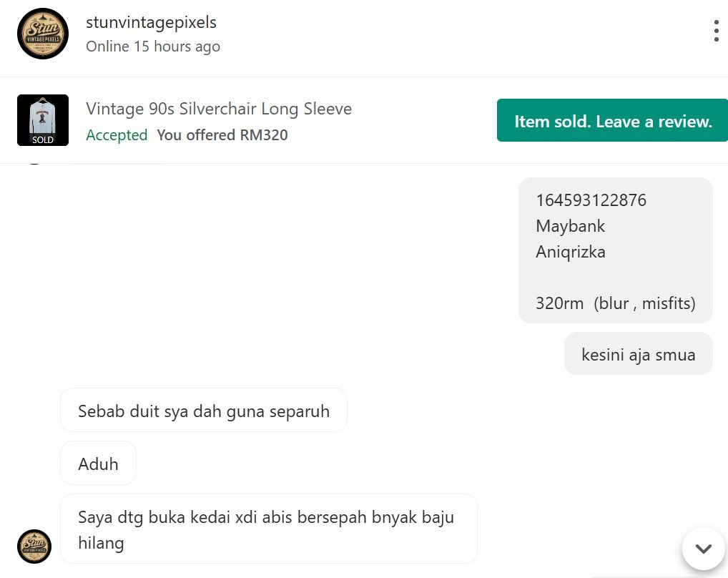Click the Accepted offer status label
The image size is (728, 578).
(x=117, y=135)
